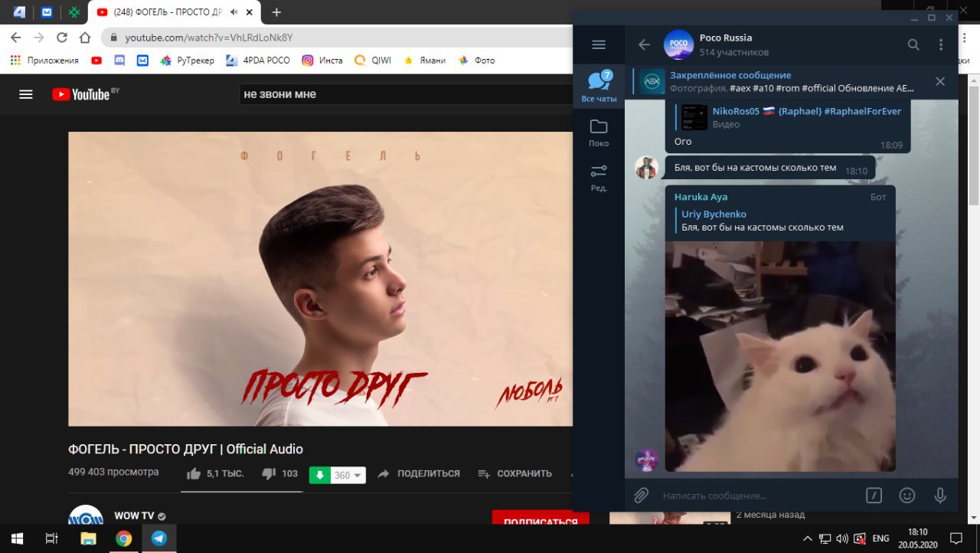
Task: Open Discord icon bookmark
Action: click(119, 61)
